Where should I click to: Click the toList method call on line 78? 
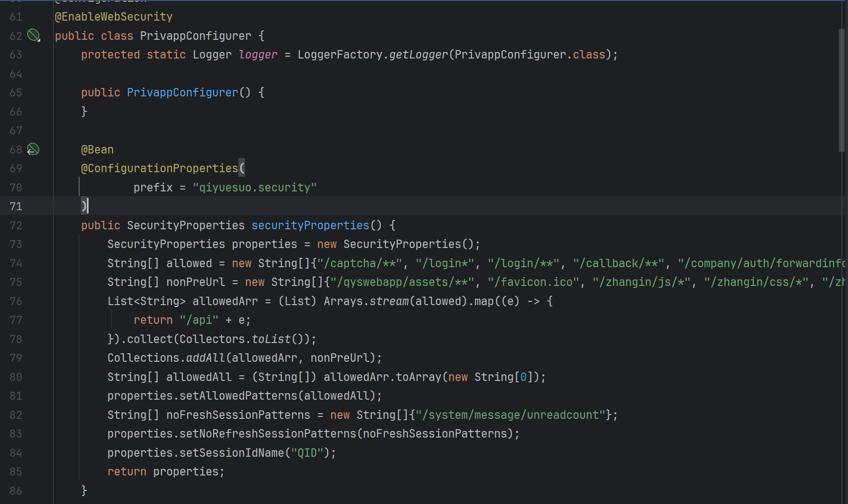click(x=271, y=339)
